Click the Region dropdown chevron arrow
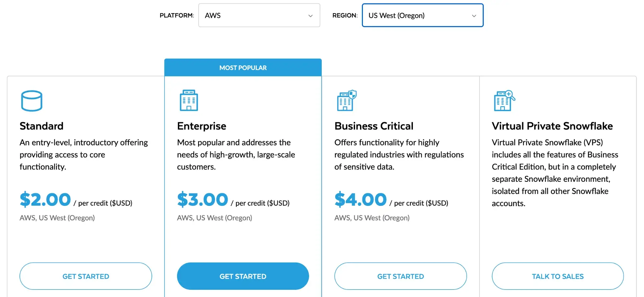The width and height of the screenshot is (644, 297). [x=474, y=16]
